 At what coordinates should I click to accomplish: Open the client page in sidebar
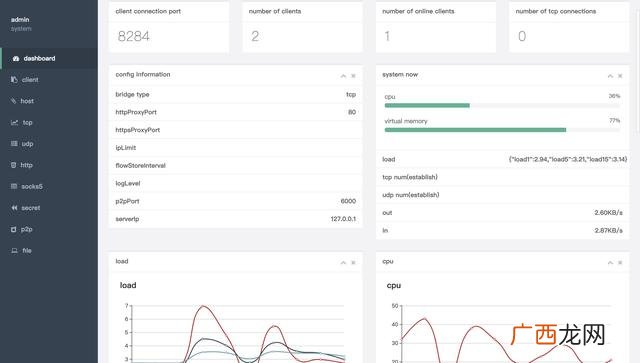tap(49, 80)
